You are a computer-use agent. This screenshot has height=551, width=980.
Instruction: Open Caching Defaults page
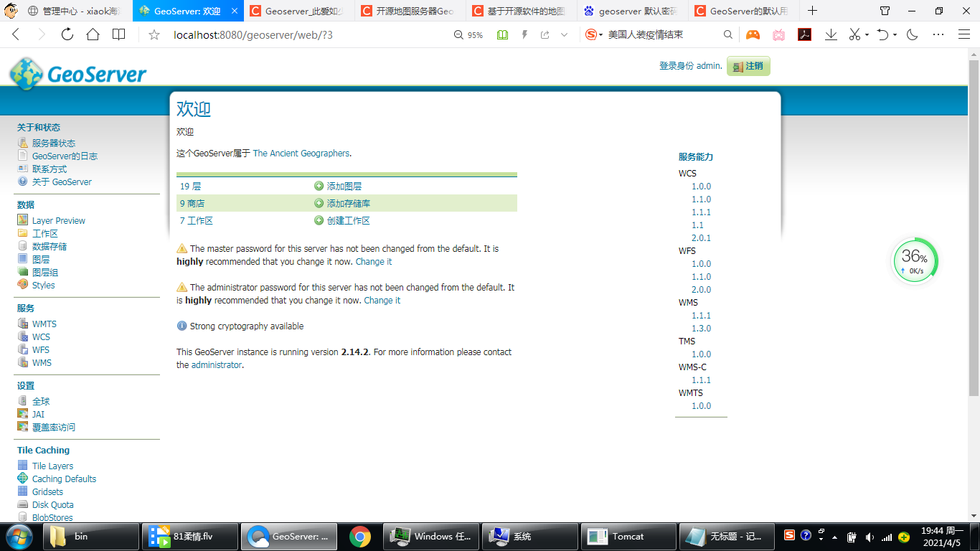(64, 479)
